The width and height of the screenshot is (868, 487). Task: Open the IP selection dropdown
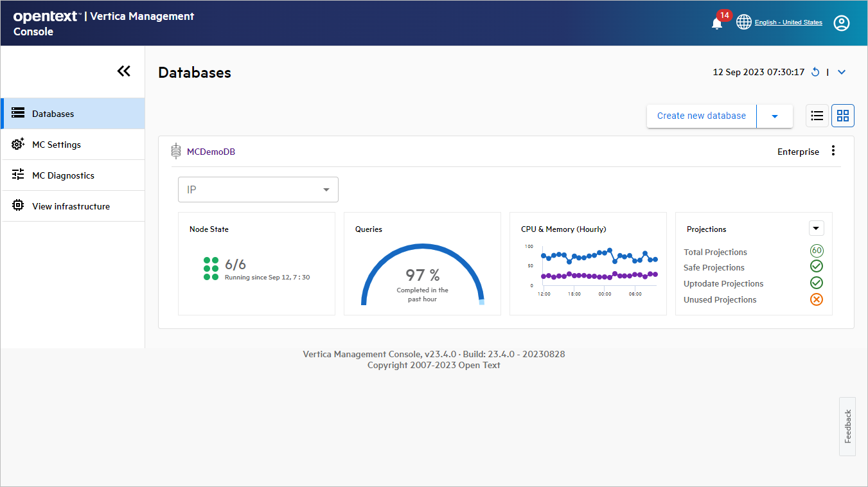(x=258, y=189)
